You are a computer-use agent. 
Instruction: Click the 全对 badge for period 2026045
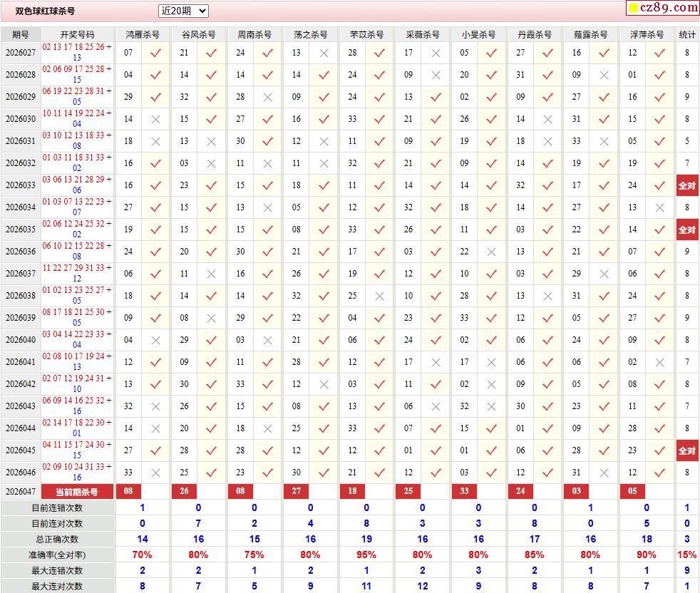686,450
